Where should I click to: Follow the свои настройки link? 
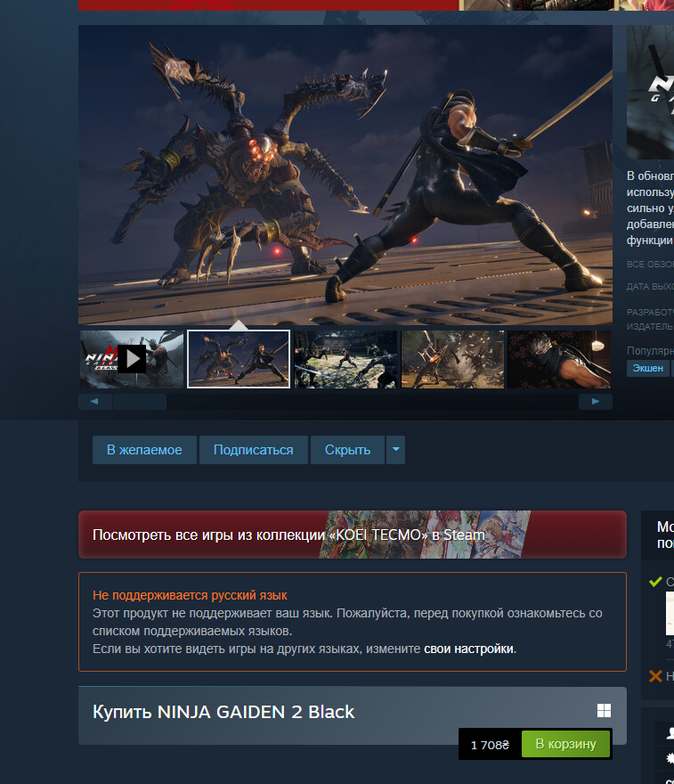[x=468, y=649]
